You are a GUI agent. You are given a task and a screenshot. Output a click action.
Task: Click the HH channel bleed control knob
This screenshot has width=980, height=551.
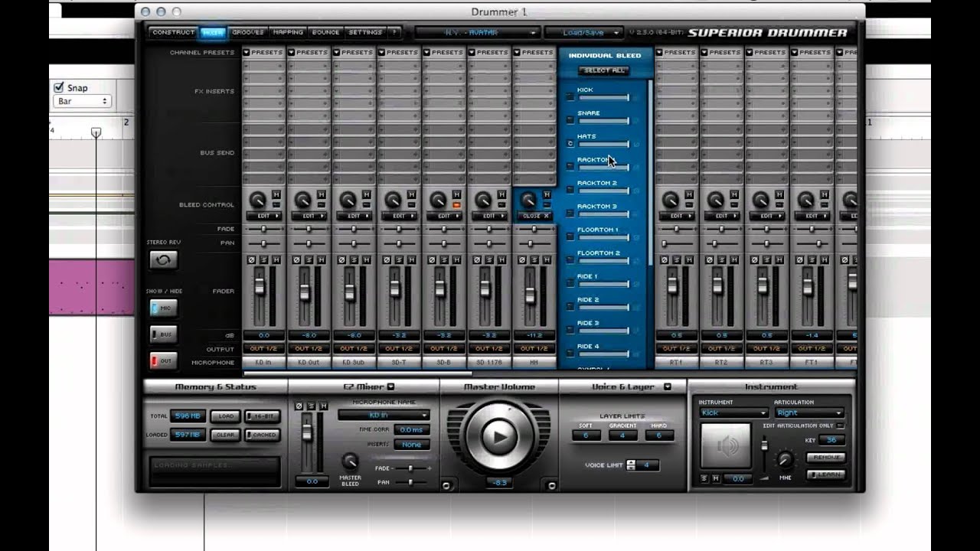click(x=528, y=201)
